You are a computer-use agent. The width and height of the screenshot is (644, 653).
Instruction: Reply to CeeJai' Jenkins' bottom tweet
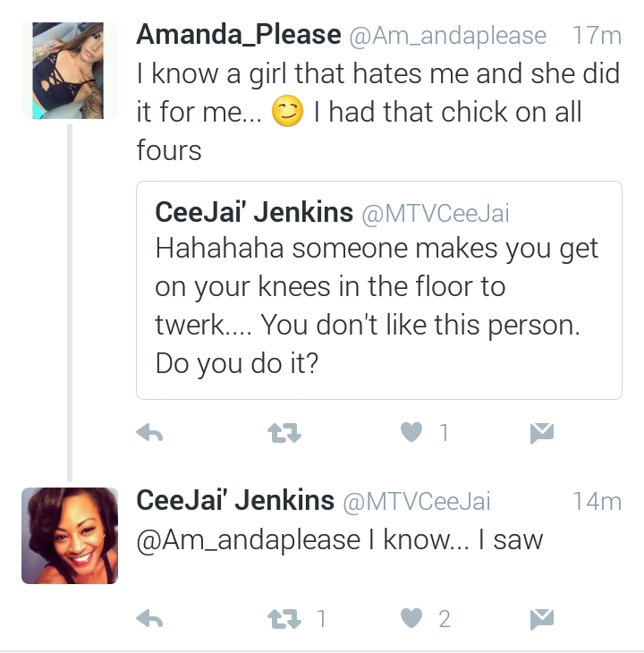tap(149, 619)
